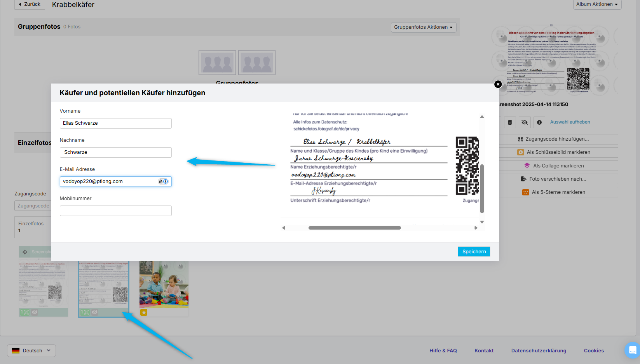The height and width of the screenshot is (364, 640).
Task: Click the left Gruppenfotos placeholder
Action: coord(217,63)
